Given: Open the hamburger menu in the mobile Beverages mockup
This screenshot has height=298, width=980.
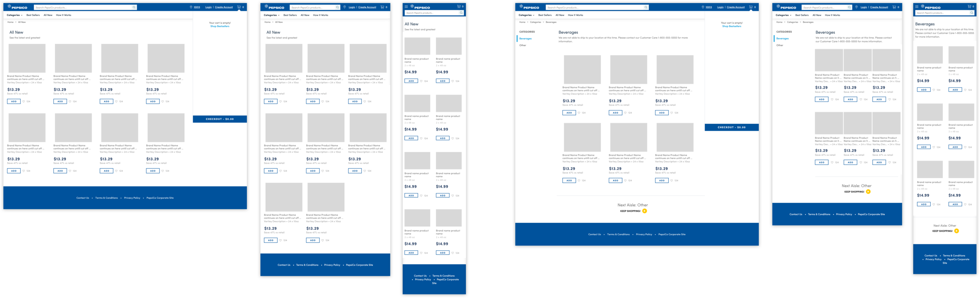Looking at the screenshot, I should click(x=916, y=7).
